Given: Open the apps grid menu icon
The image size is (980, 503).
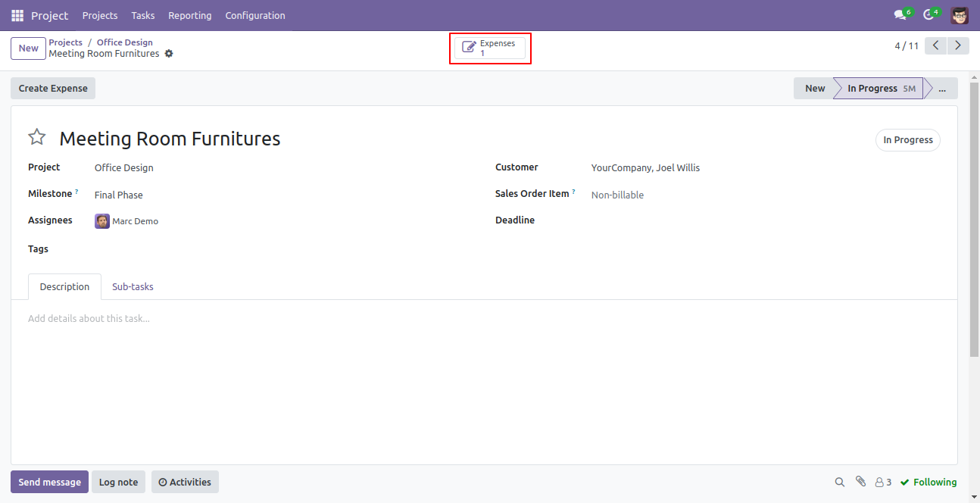Looking at the screenshot, I should pos(17,15).
